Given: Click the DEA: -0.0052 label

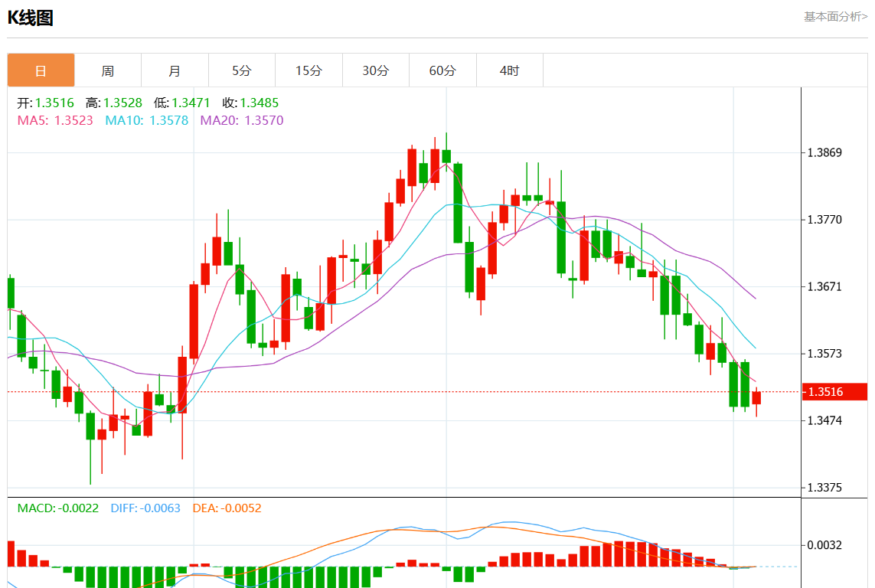Looking at the screenshot, I should click(227, 508).
